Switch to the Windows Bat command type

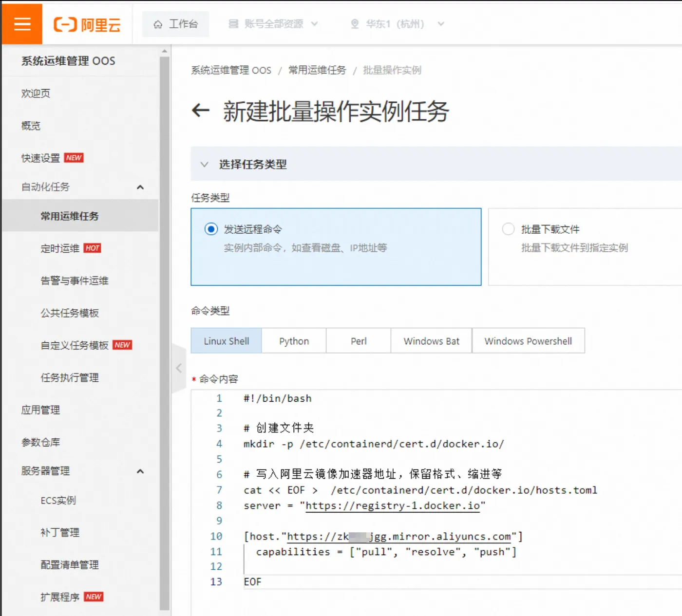coord(431,341)
